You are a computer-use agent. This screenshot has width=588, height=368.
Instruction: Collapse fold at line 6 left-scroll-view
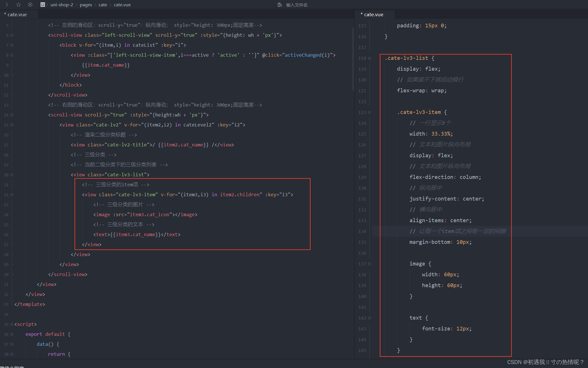coord(12,35)
